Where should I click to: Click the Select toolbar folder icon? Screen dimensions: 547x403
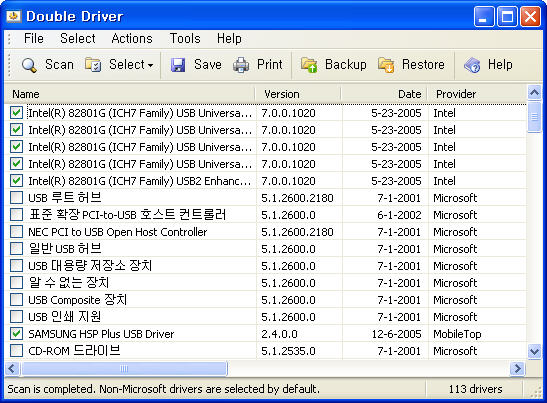93,65
